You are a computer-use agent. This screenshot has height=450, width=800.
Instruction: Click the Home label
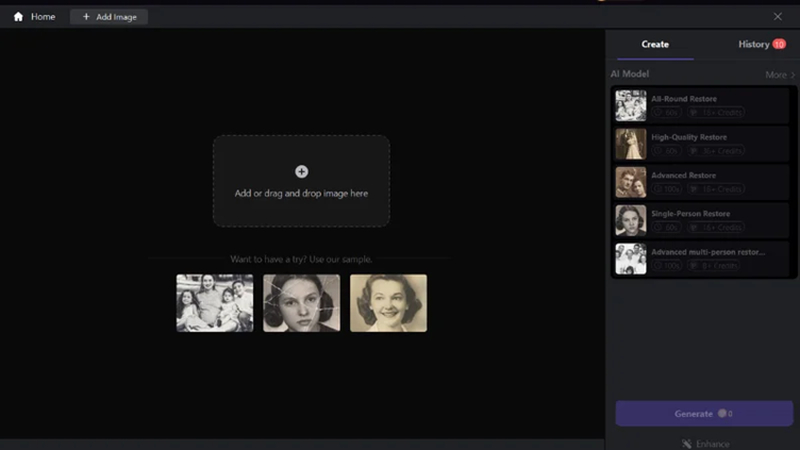[x=43, y=17]
